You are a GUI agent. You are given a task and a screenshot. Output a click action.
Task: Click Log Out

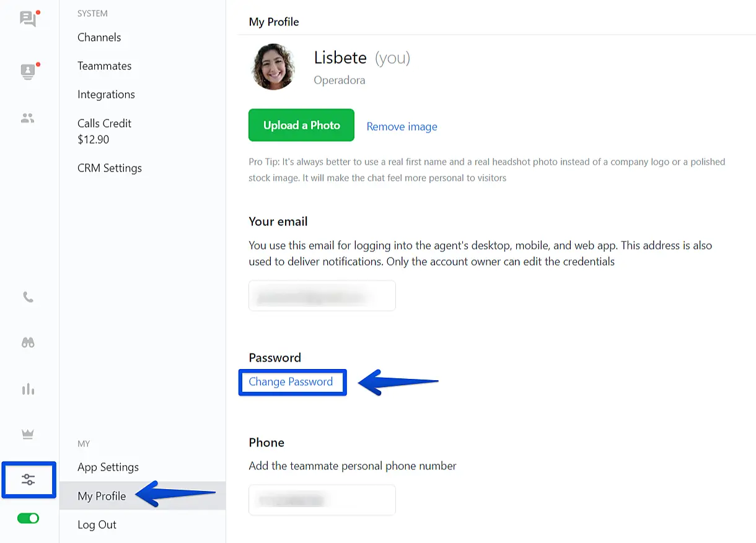click(97, 524)
